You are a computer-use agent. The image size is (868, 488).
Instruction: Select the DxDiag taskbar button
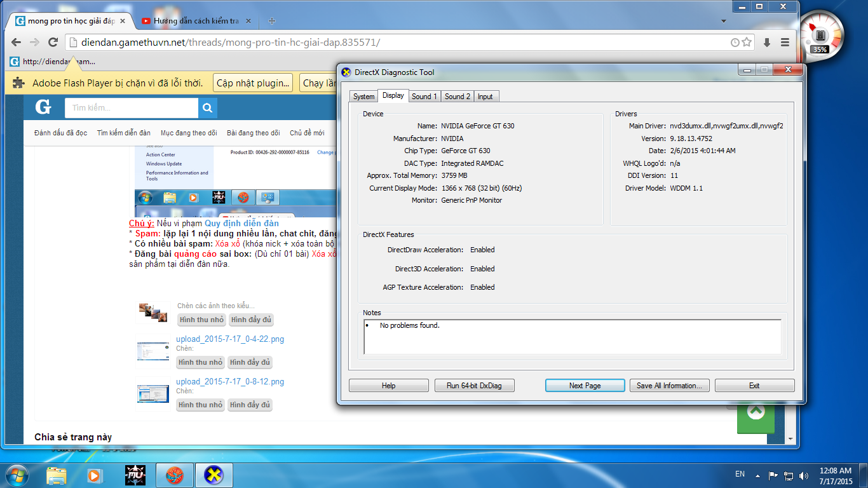coord(214,475)
